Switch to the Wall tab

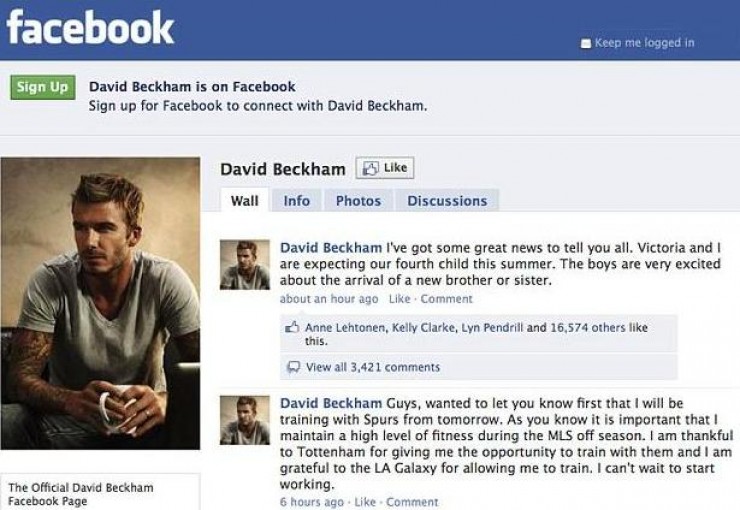[244, 201]
